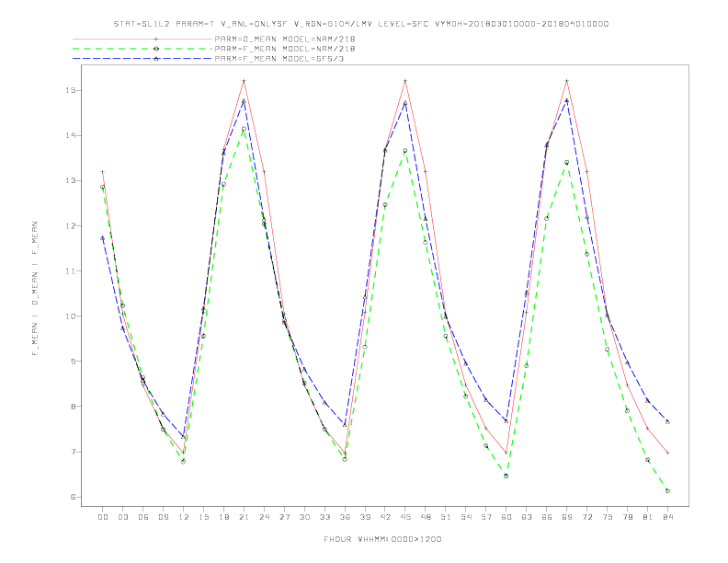
Task: Click x-axis tick label 78
Action: [627, 517]
